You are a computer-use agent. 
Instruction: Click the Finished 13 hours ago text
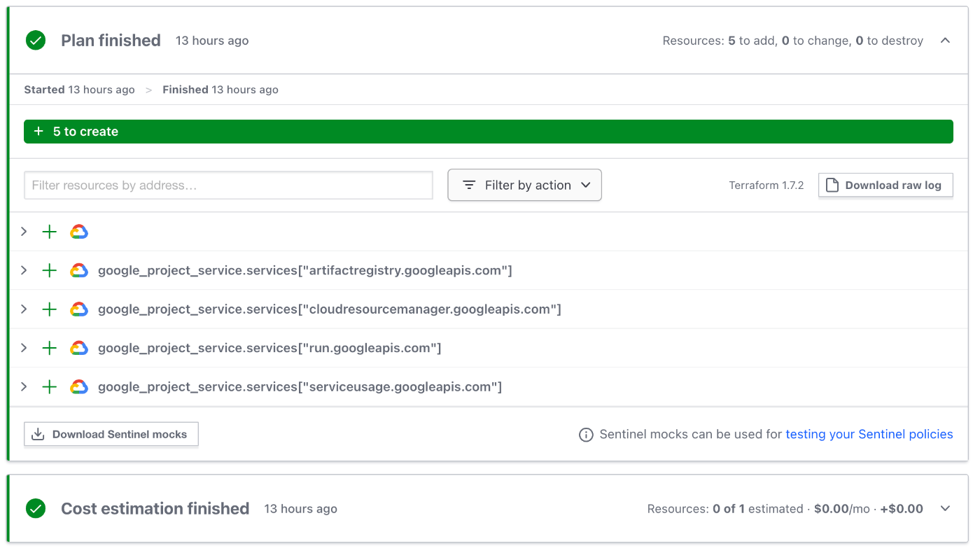[220, 90]
